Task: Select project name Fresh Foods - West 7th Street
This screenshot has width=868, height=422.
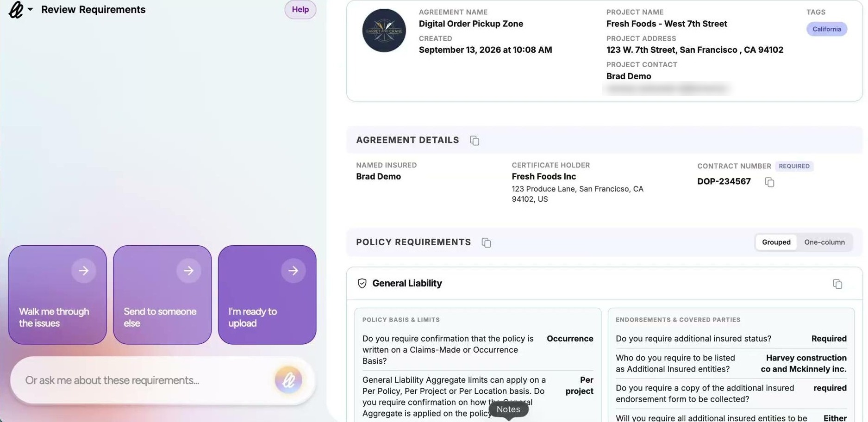Action: coord(667,24)
